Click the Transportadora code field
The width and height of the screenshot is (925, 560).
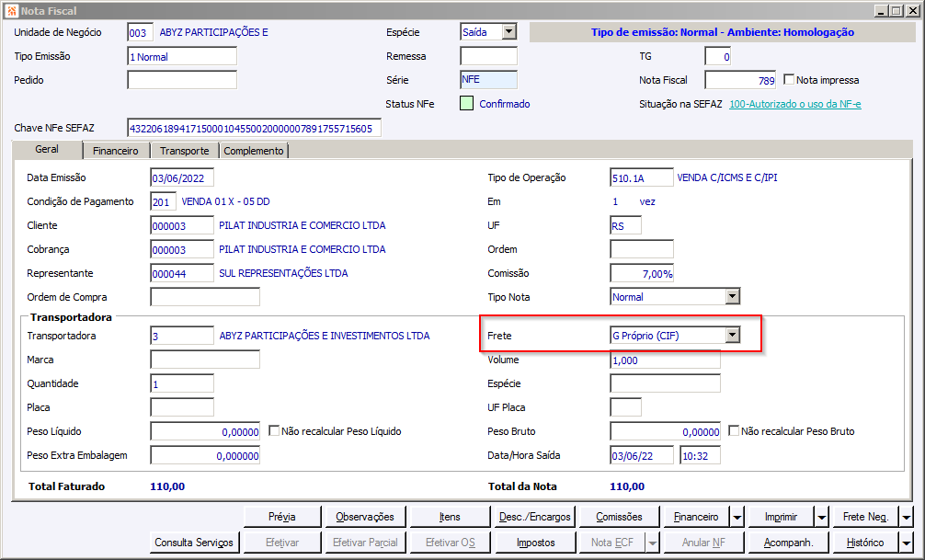tap(182, 336)
